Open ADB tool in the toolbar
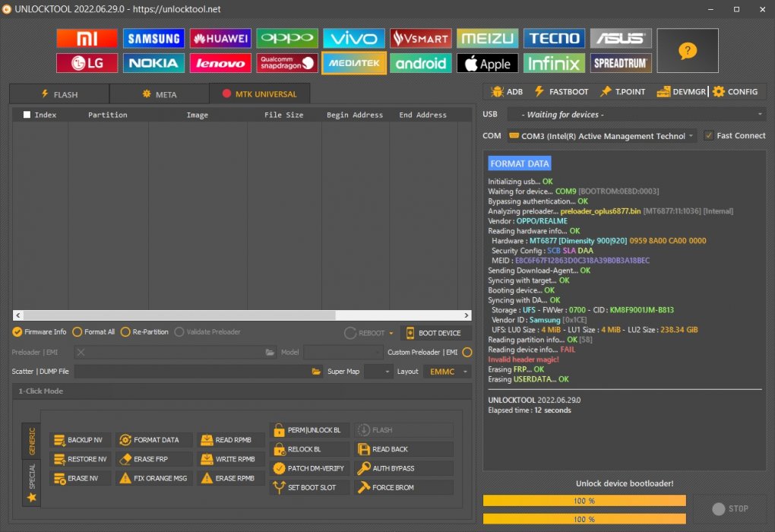 507,91
